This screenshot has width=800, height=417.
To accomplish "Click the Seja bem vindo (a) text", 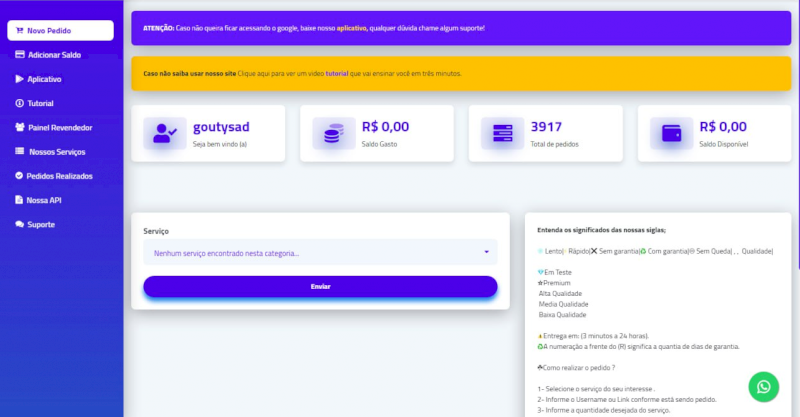I will (x=220, y=144).
